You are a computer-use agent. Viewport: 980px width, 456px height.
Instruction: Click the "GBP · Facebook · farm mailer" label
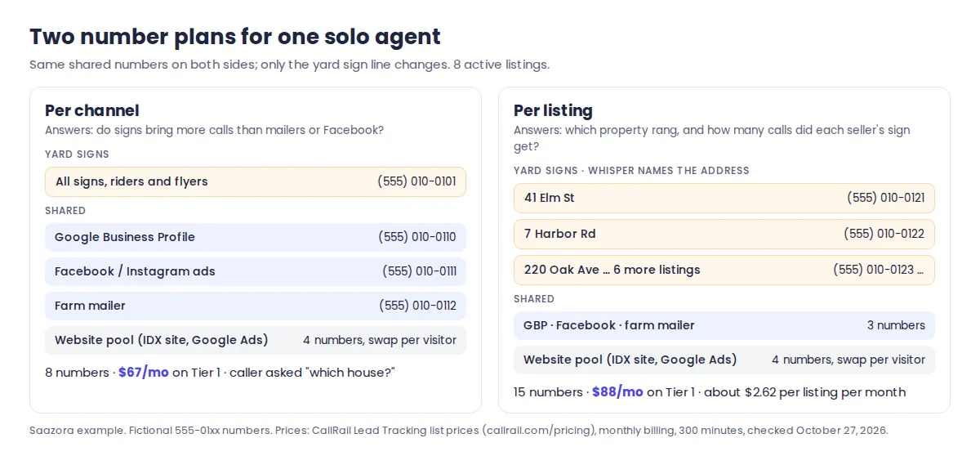tap(609, 325)
